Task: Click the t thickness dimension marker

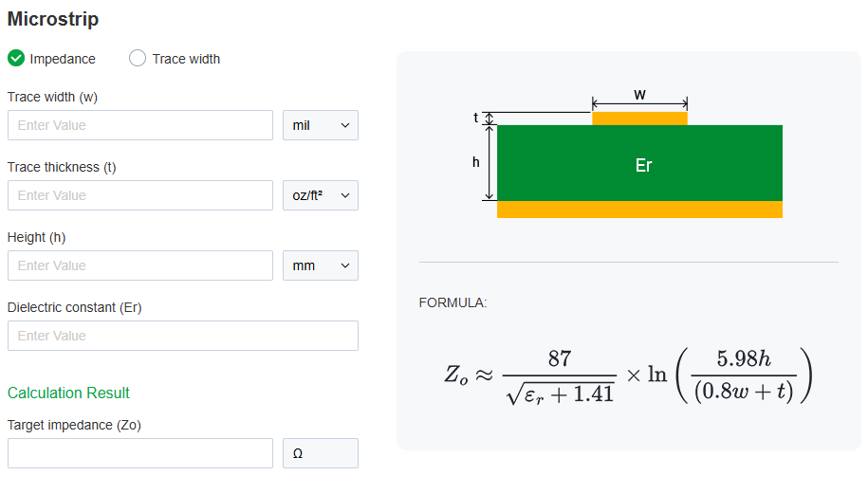Action: [489, 119]
